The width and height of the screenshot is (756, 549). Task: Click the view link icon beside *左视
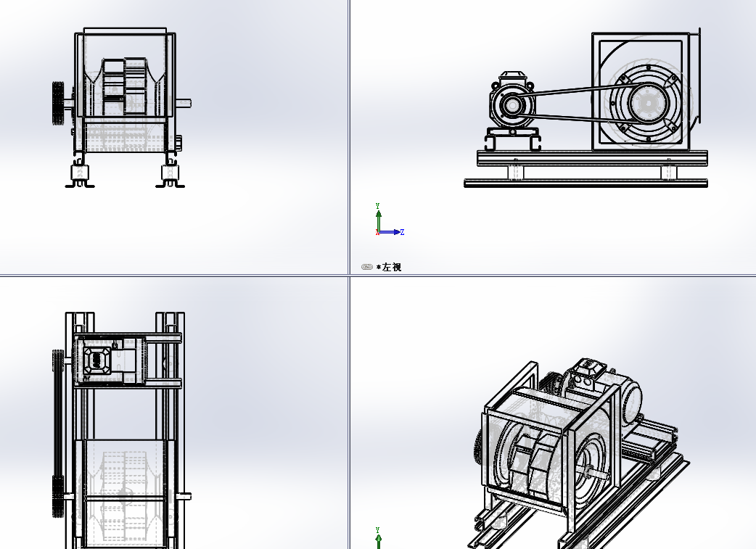367,267
